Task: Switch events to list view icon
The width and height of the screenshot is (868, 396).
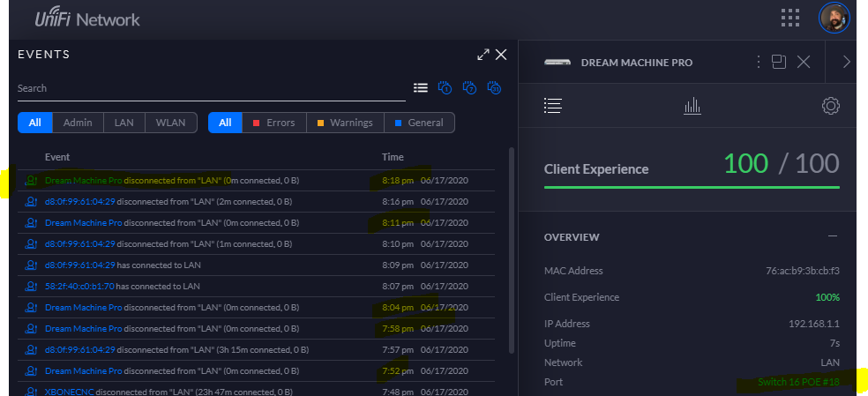Action: (421, 88)
